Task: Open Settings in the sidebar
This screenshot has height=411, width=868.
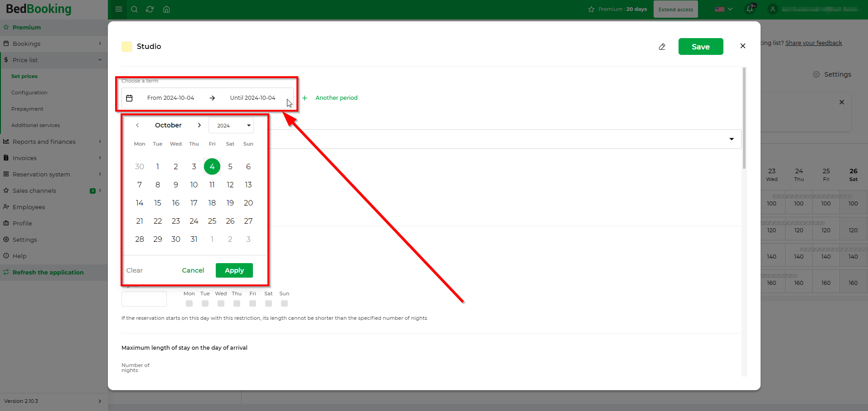Action: point(53,240)
